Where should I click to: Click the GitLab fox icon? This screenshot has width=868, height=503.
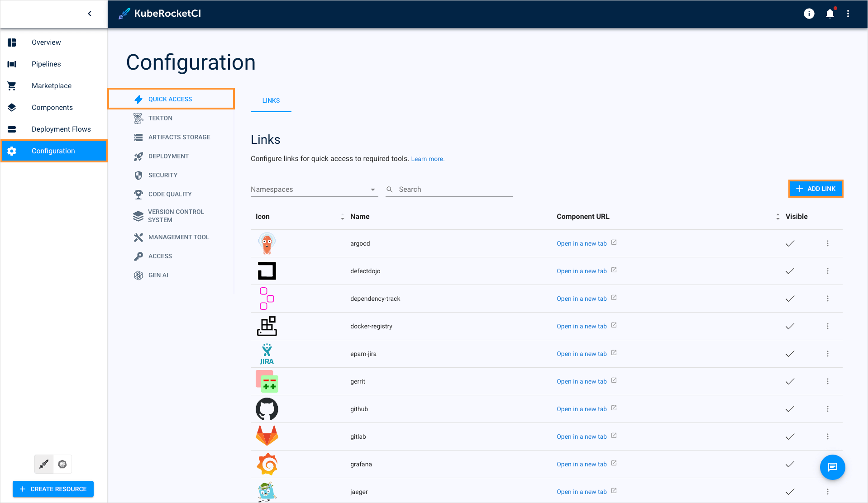[x=267, y=436]
